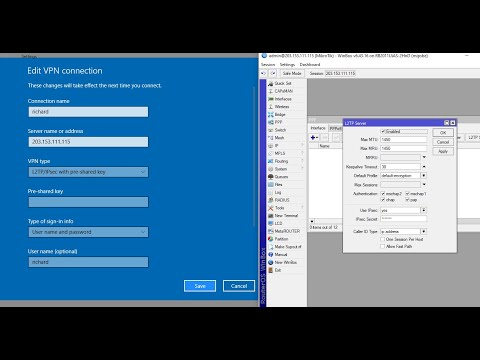The width and height of the screenshot is (480, 360).
Task: Expand the Max Sessions field arrow
Action: 424,184
